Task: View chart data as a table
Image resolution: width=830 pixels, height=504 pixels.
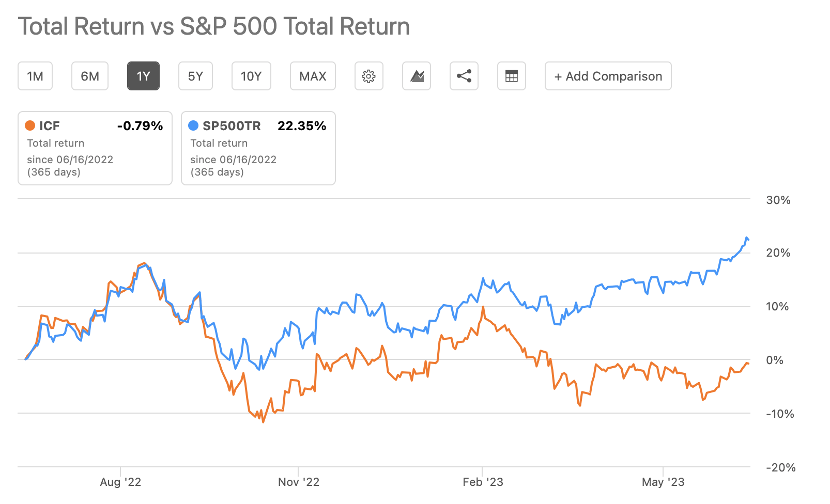Action: point(511,76)
